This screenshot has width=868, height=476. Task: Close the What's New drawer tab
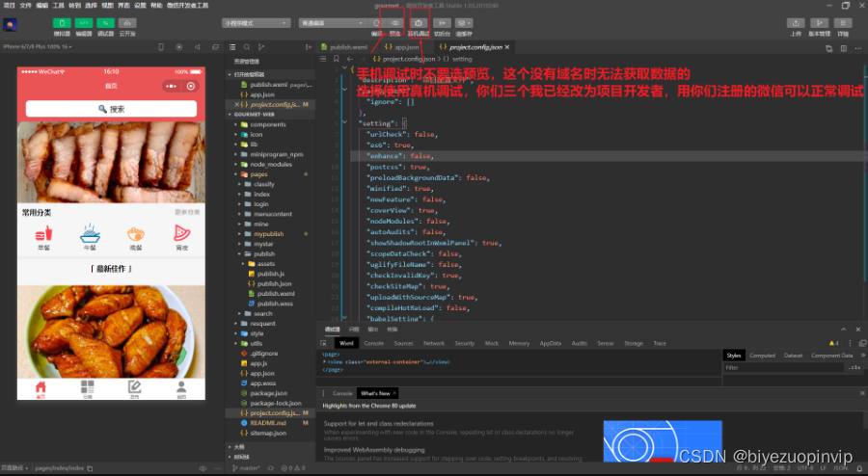(x=394, y=393)
